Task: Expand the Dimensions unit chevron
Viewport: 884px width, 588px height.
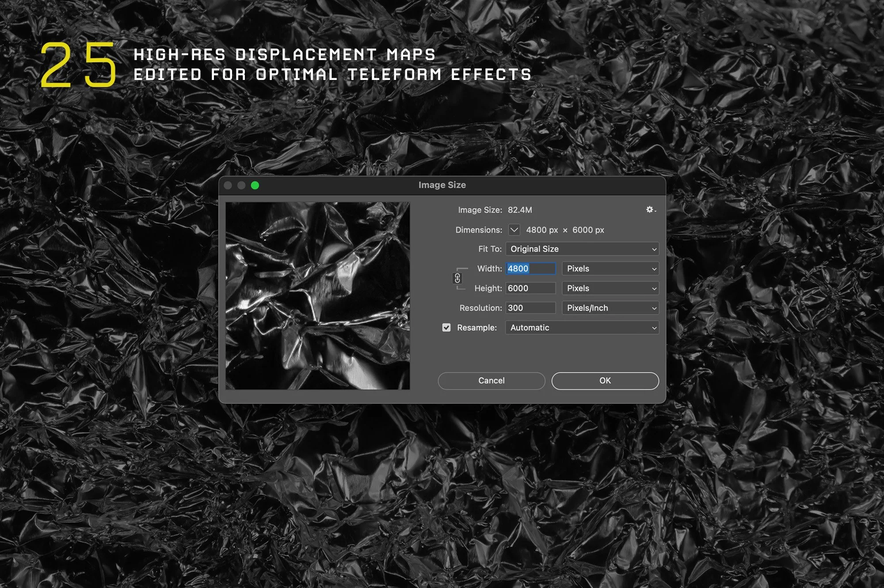Action: pos(514,230)
